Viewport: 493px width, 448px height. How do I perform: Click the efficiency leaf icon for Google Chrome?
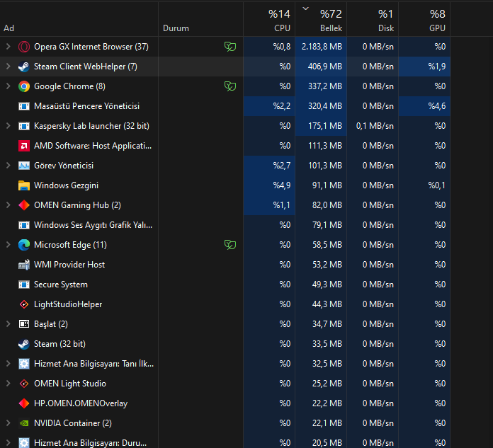coord(230,86)
